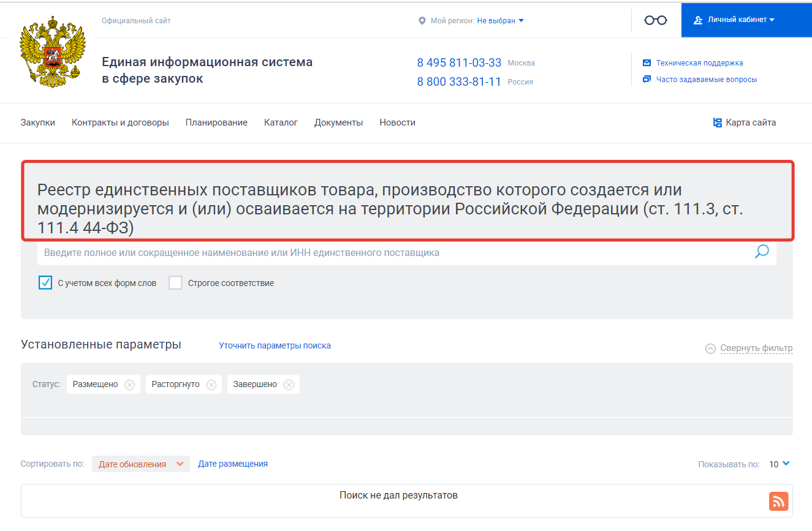Enable Строгое соответствие checkbox

pyautogui.click(x=175, y=283)
